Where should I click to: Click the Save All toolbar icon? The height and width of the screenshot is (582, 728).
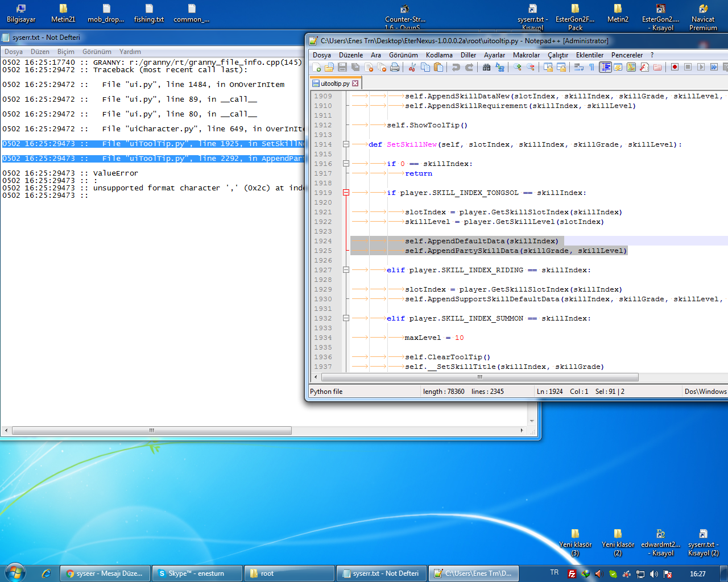tap(355, 67)
